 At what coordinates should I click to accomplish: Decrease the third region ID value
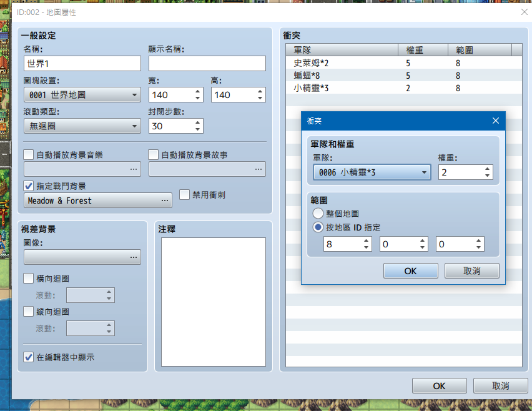point(478,247)
